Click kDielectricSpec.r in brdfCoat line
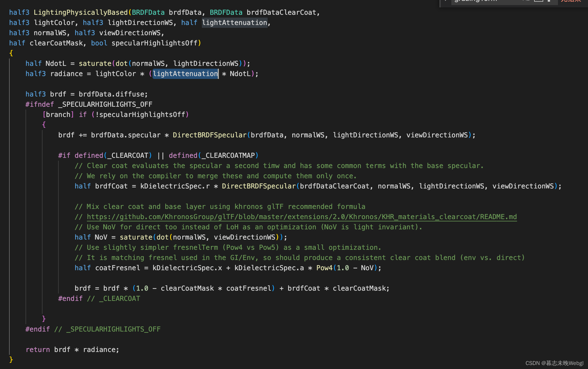Viewport: 588px width, 369px height. [175, 186]
